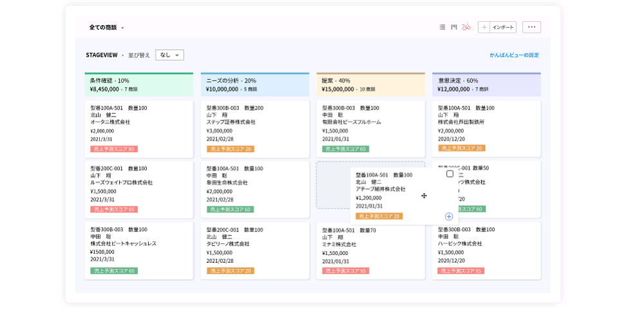Click the score 60 badge on the ピースフルホーム card
Viewport: 644px width, 309px height.
345,149
